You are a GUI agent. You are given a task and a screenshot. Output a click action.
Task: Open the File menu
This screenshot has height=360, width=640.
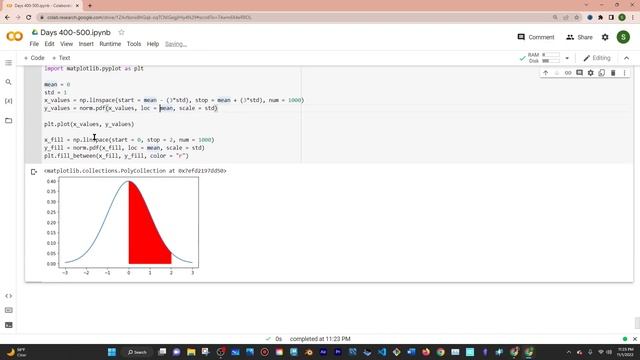(x=34, y=44)
